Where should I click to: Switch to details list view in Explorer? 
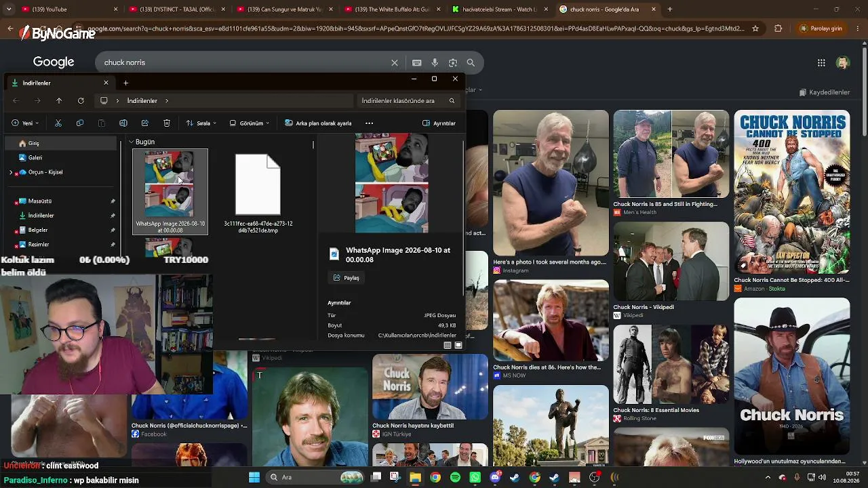coord(448,346)
